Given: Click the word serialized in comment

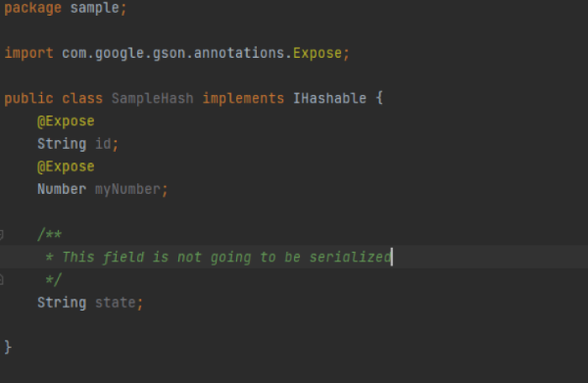Looking at the screenshot, I should click(x=350, y=258).
